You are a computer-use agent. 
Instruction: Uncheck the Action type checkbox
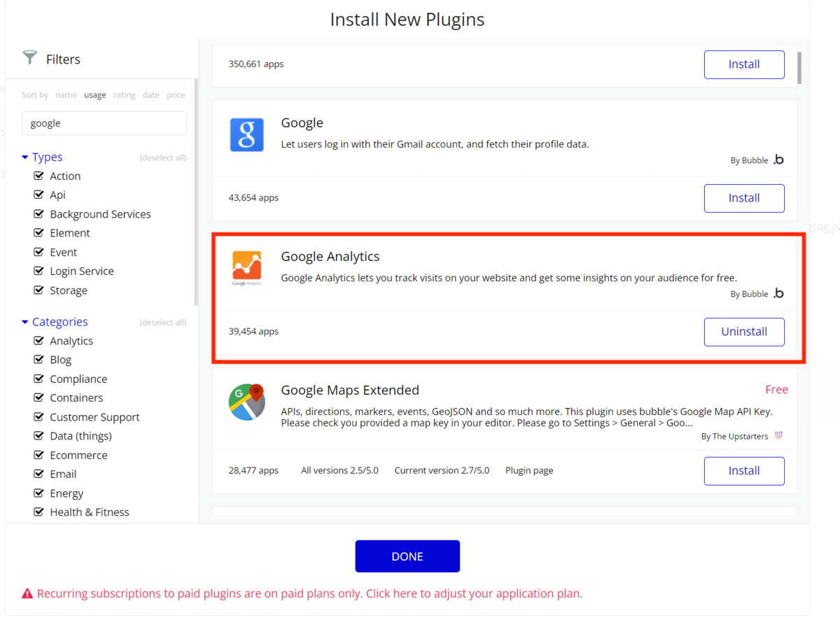pos(39,176)
